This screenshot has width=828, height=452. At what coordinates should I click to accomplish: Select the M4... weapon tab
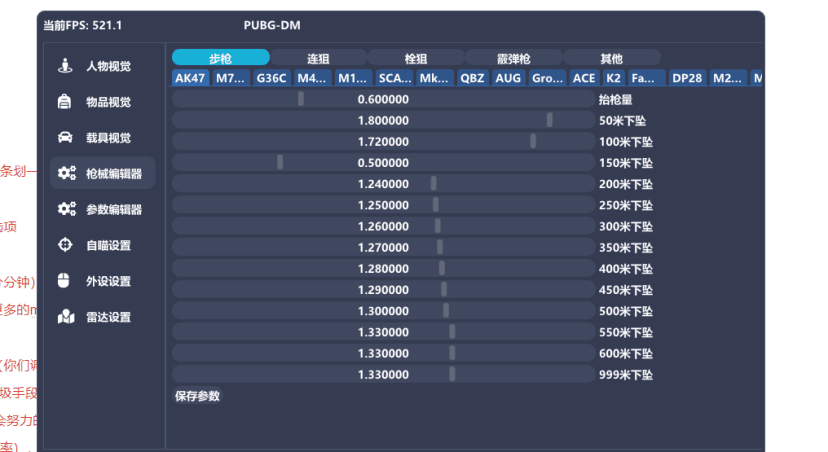313,78
